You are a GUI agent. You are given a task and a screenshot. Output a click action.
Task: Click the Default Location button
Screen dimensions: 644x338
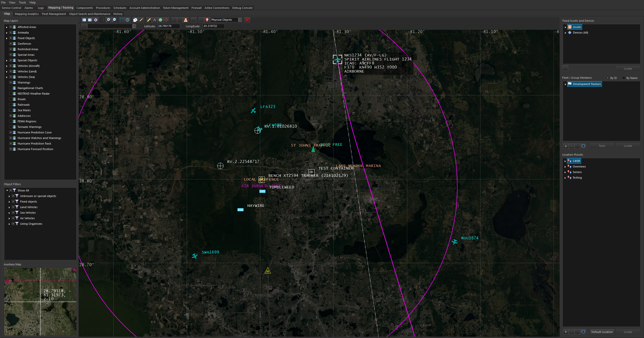602,332
